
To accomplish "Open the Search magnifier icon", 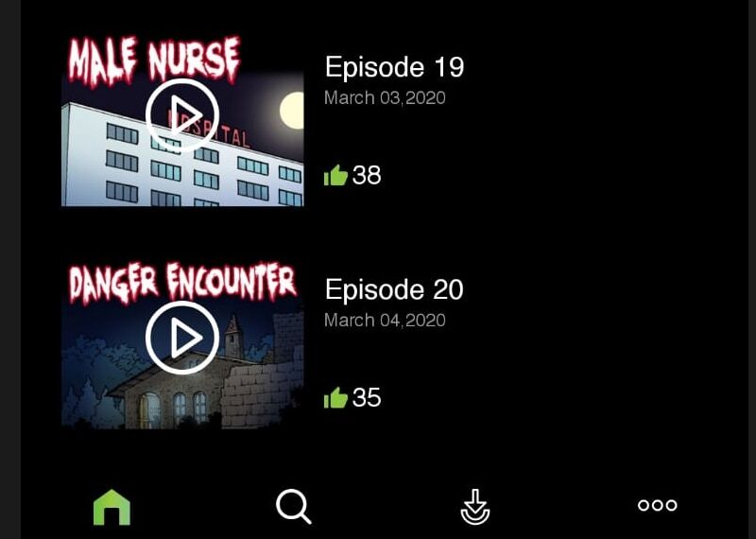I will [293, 506].
